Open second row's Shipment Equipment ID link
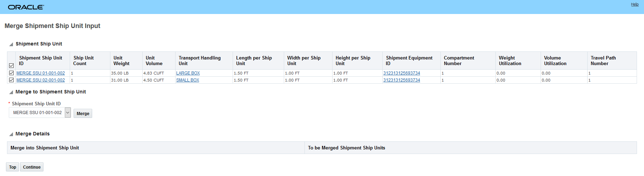This screenshot has width=644, height=176. [402, 80]
